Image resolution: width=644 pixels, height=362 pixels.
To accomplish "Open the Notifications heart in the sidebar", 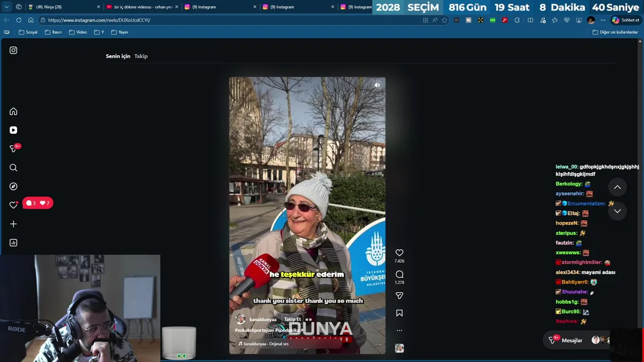I will (x=14, y=205).
